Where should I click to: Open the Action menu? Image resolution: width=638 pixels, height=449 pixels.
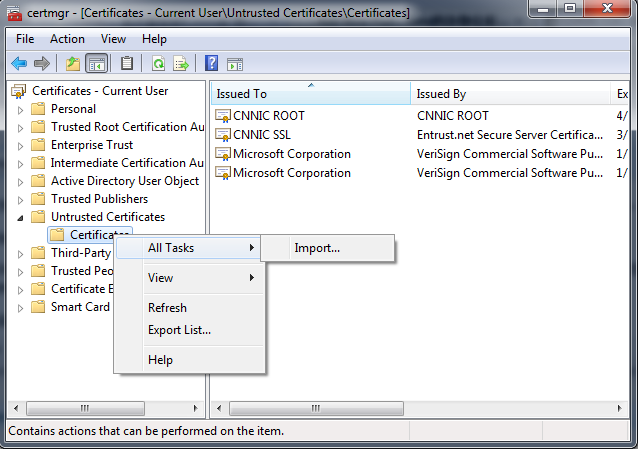point(67,39)
